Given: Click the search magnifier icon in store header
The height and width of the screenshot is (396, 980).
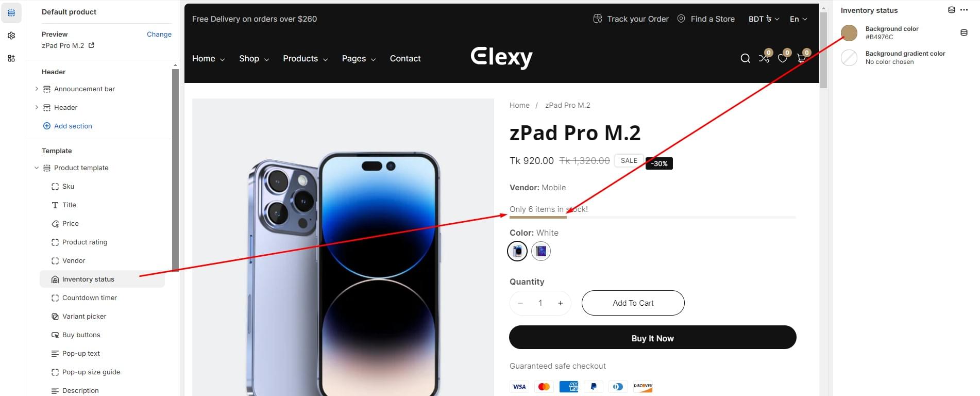Looking at the screenshot, I should point(745,58).
